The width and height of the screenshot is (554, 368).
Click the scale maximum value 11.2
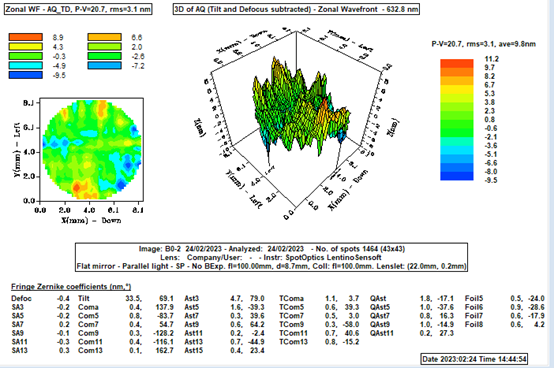(x=491, y=59)
